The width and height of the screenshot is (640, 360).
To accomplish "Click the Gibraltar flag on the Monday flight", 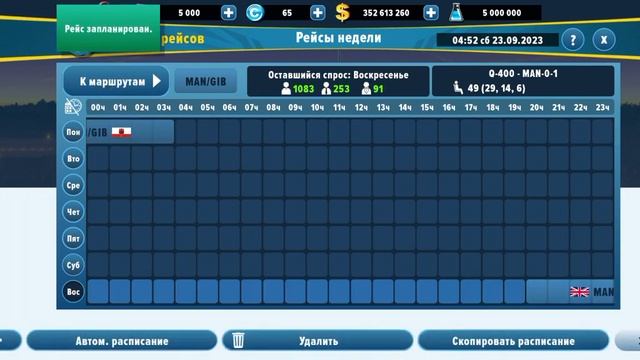I will [122, 132].
